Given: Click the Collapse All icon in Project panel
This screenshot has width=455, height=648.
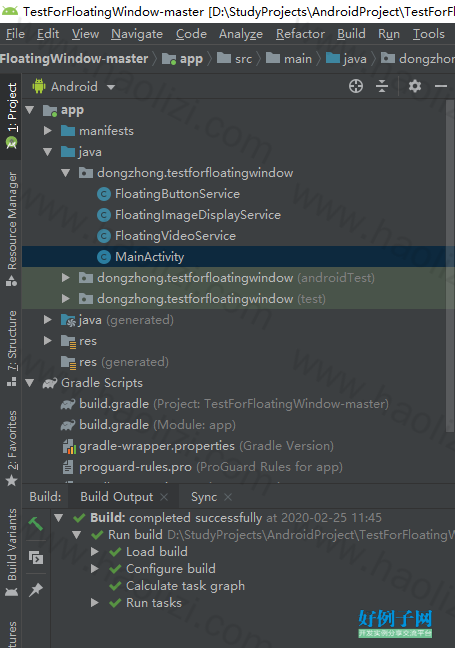Looking at the screenshot, I should pyautogui.click(x=382, y=86).
